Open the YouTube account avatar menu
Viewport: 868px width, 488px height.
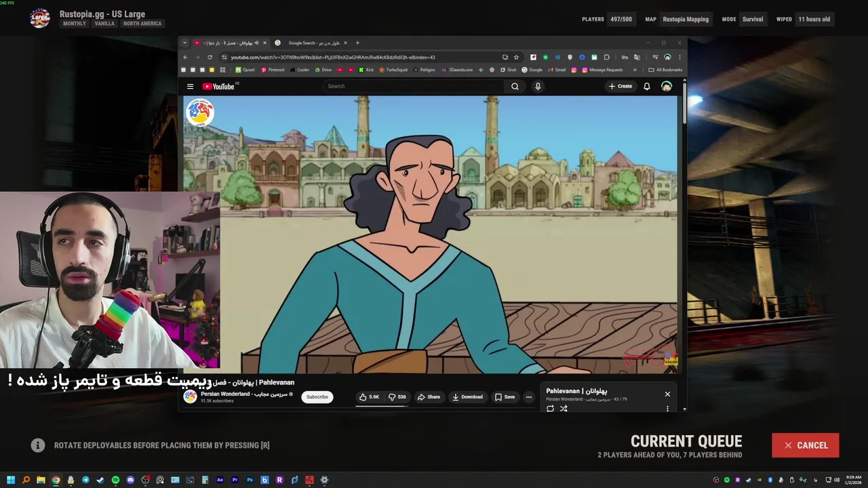667,86
